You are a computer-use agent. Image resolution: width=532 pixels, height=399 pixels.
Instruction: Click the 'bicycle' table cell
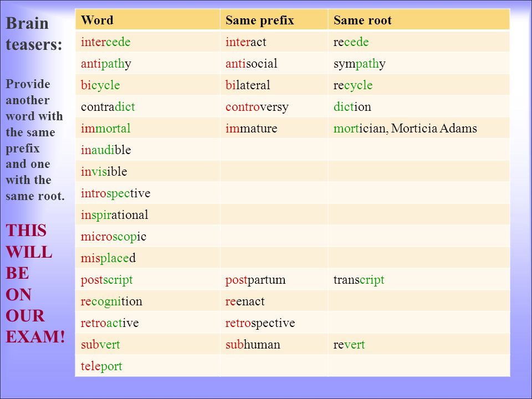click(147, 85)
